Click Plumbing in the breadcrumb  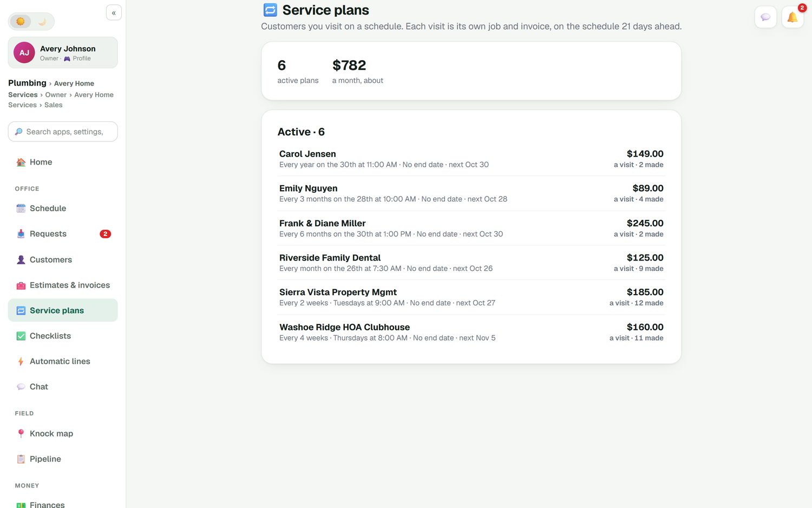(27, 83)
